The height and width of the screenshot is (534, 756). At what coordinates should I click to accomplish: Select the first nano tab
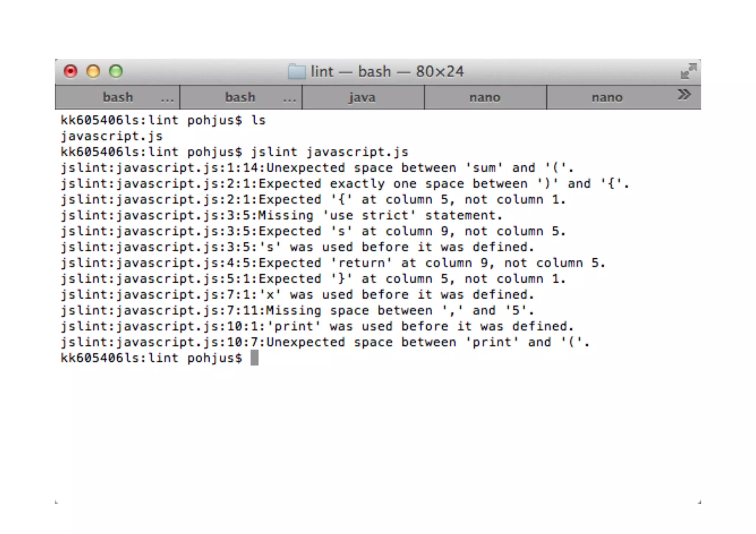[x=485, y=97]
